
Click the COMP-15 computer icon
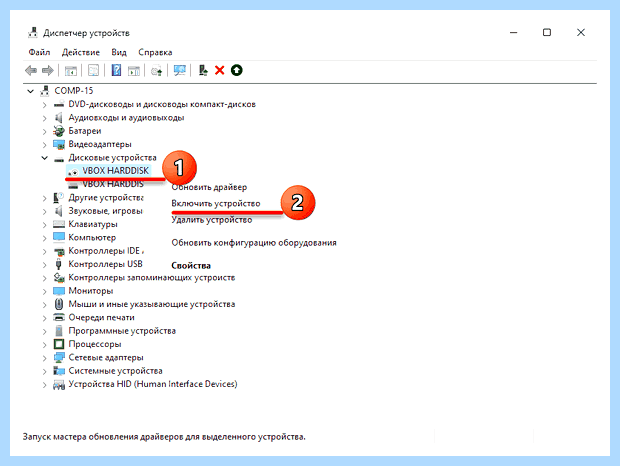point(45,91)
